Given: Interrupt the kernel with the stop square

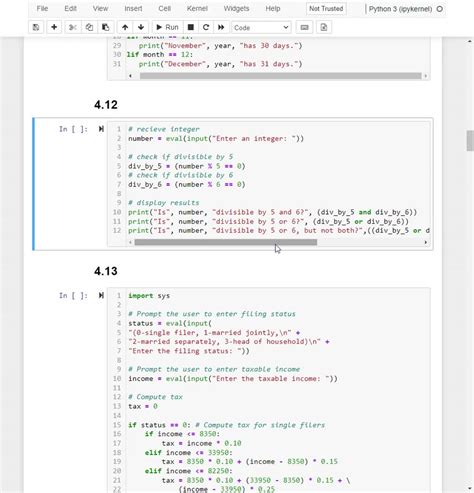Looking at the screenshot, I should (191, 27).
